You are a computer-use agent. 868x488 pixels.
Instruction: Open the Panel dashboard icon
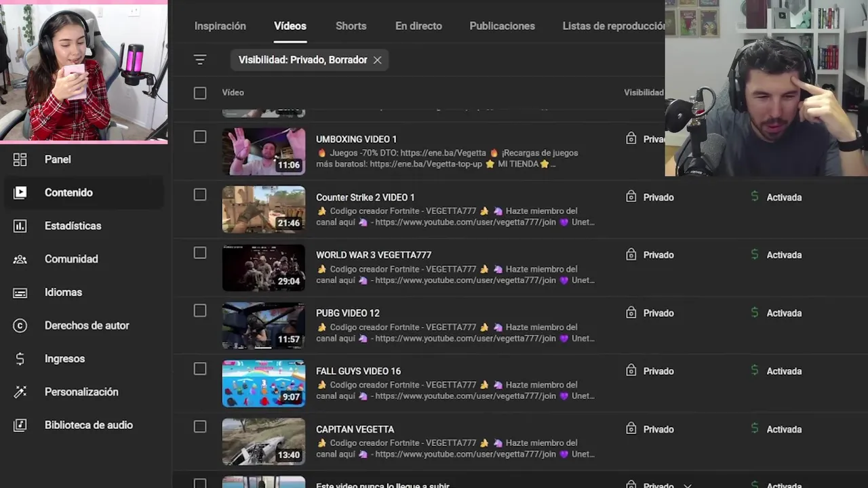(20, 159)
